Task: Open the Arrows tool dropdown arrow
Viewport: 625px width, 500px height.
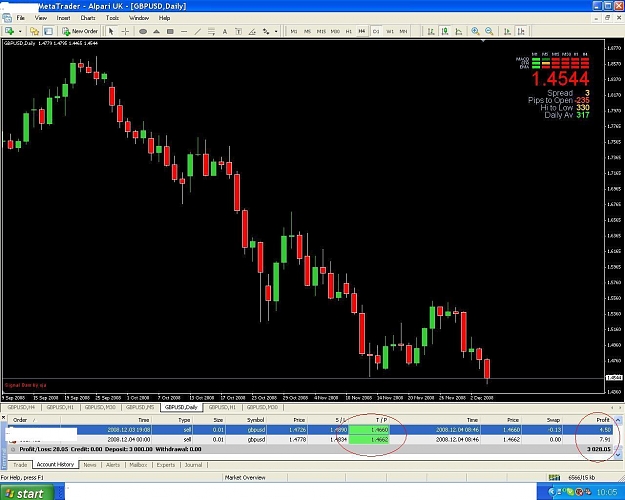Action: point(276,31)
